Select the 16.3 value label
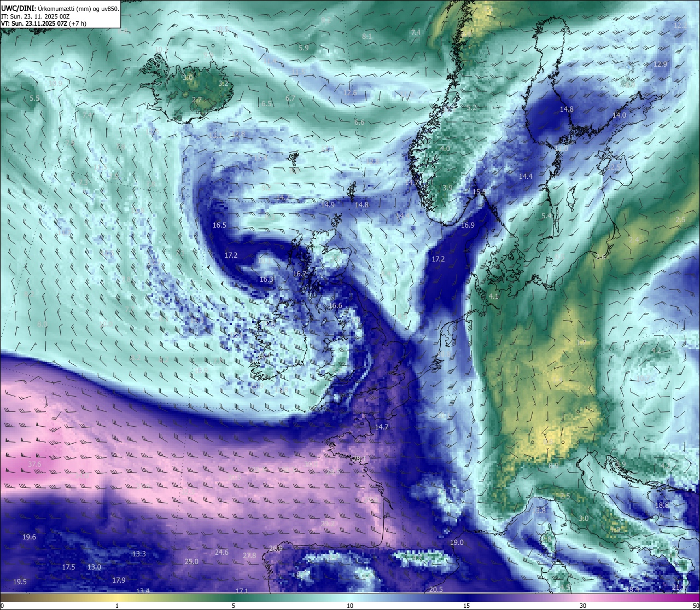This screenshot has height=610, width=700. (266, 280)
